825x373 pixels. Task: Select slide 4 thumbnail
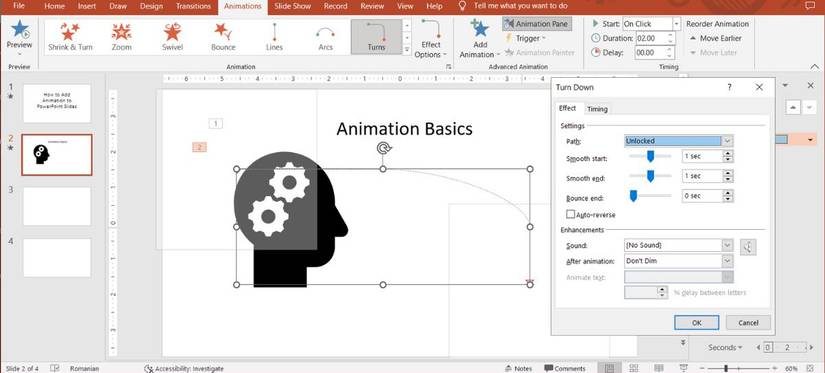click(57, 258)
